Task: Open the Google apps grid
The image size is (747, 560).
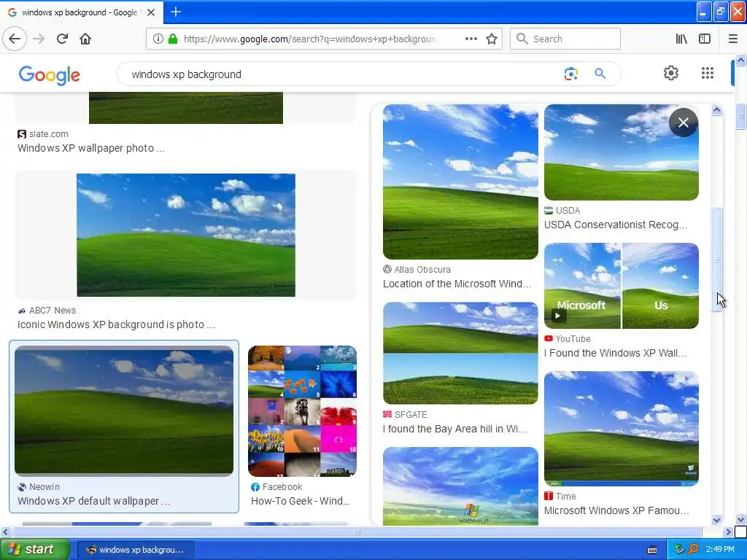Action: click(x=708, y=73)
